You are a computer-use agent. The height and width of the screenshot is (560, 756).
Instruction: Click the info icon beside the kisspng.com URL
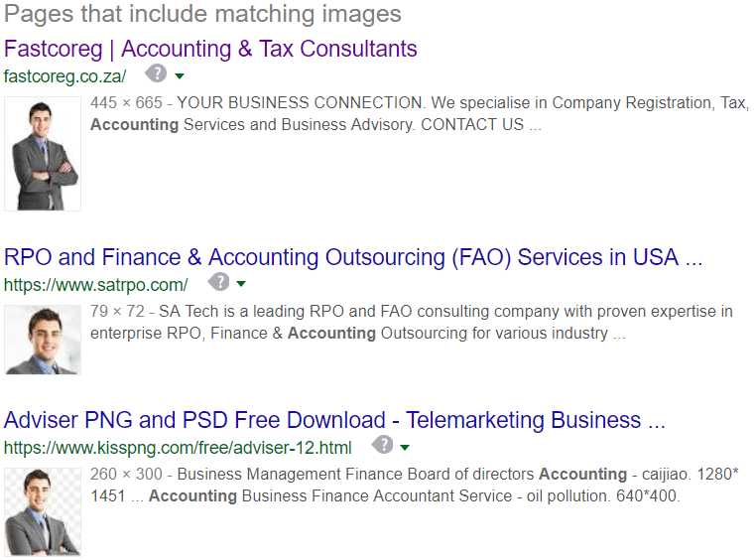coord(382,445)
